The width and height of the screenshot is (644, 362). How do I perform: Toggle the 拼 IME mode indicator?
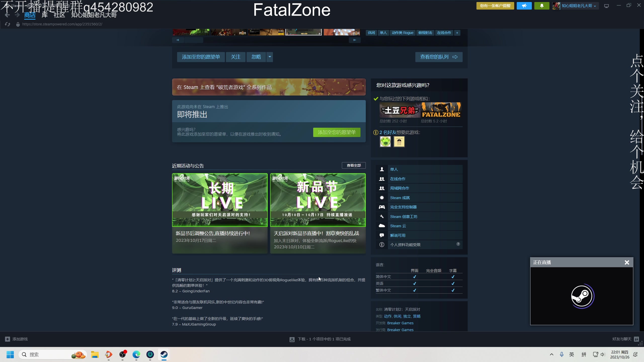[584, 355]
